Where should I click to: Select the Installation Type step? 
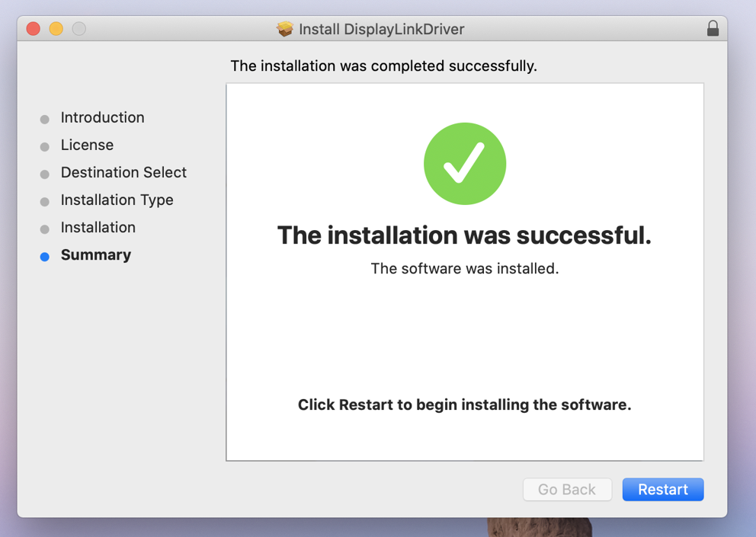coord(117,200)
